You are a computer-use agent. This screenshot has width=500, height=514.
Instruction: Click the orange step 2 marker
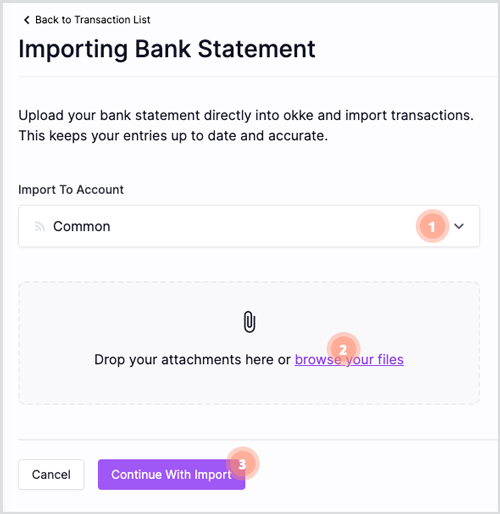point(343,349)
